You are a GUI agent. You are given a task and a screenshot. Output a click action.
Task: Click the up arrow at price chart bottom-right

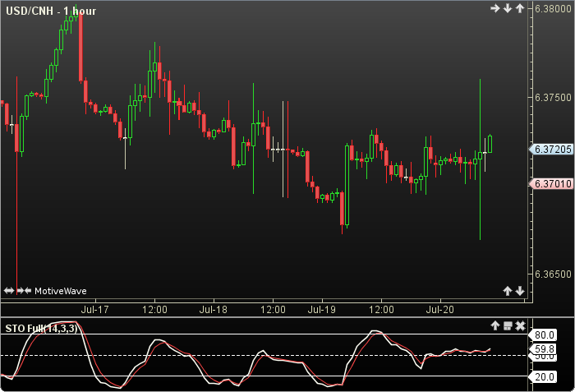508,291
